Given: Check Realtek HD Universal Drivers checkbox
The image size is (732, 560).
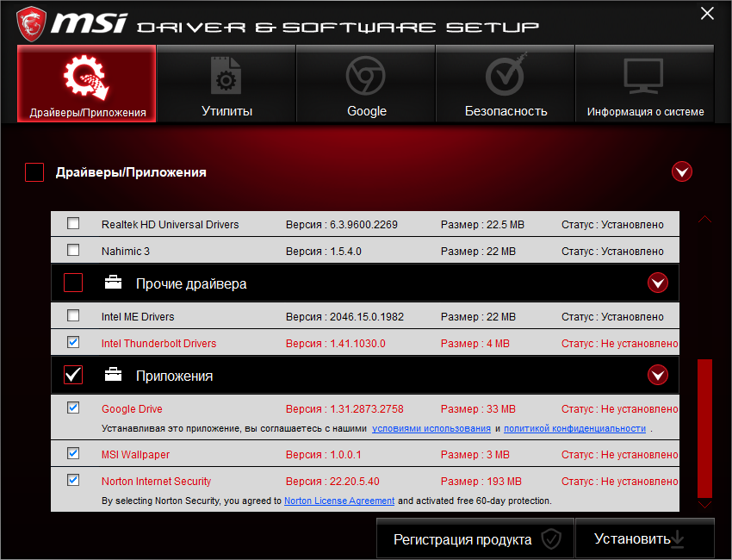Looking at the screenshot, I should click(x=73, y=223).
